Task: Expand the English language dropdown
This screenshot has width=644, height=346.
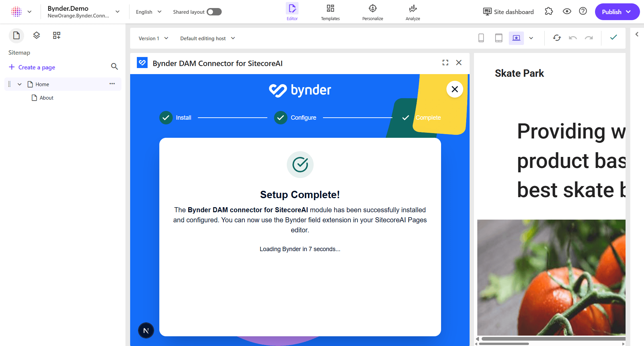Action: coord(149,12)
